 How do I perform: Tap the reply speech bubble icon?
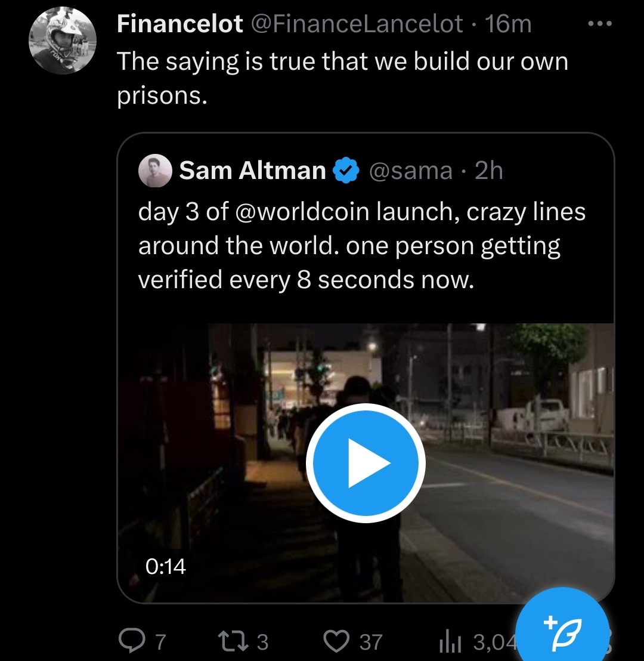130,641
